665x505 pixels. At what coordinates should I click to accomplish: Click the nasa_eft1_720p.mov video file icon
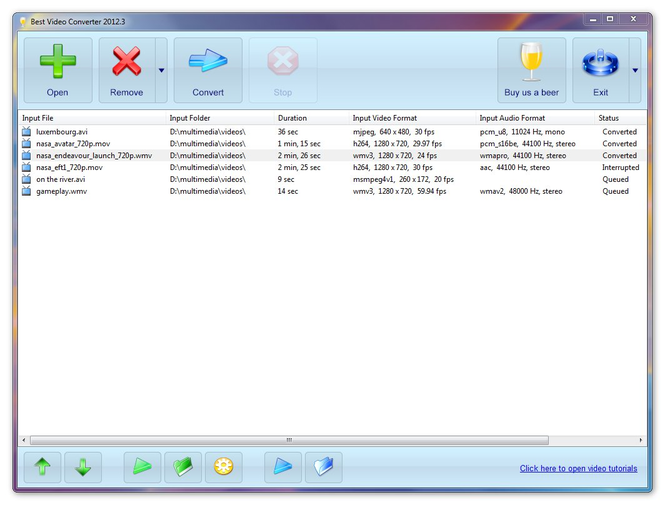click(x=26, y=167)
